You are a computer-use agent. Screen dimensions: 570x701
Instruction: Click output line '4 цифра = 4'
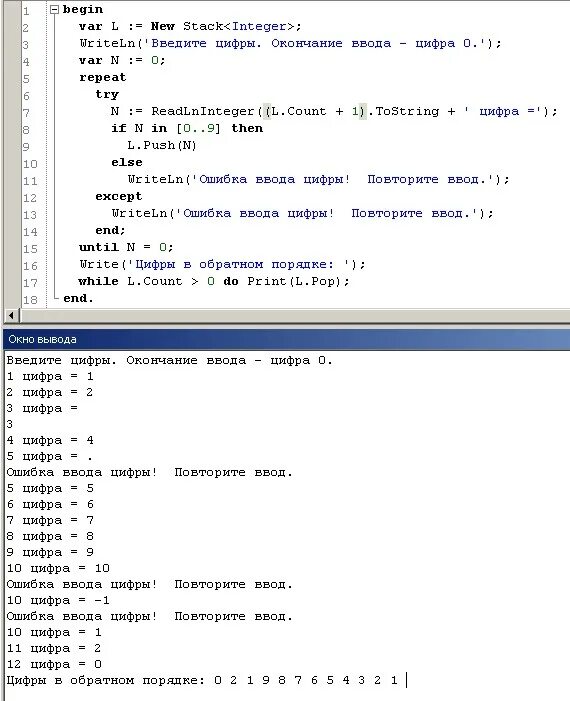tap(50, 440)
